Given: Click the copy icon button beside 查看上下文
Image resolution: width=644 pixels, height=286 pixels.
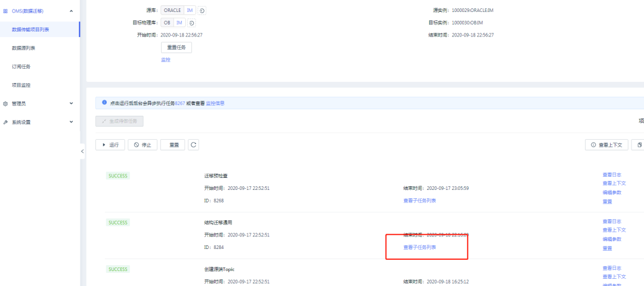Looking at the screenshot, I should (639, 144).
